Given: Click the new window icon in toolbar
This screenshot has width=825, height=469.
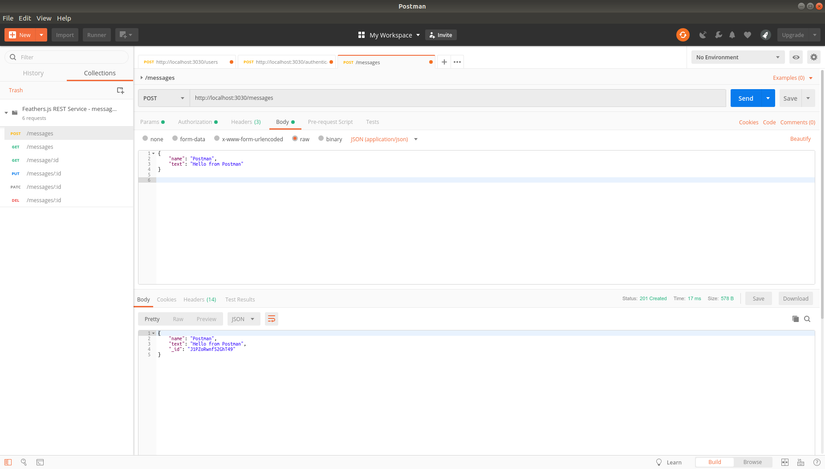Looking at the screenshot, I should pos(126,35).
